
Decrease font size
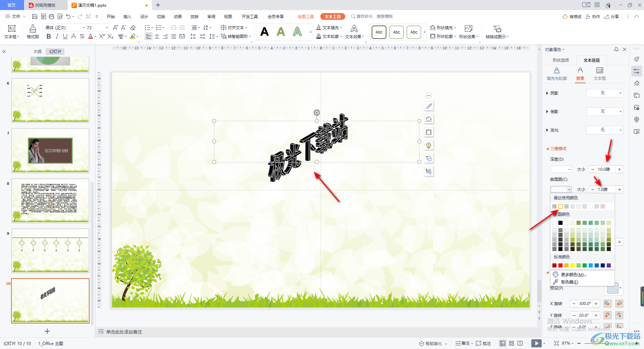pos(124,28)
